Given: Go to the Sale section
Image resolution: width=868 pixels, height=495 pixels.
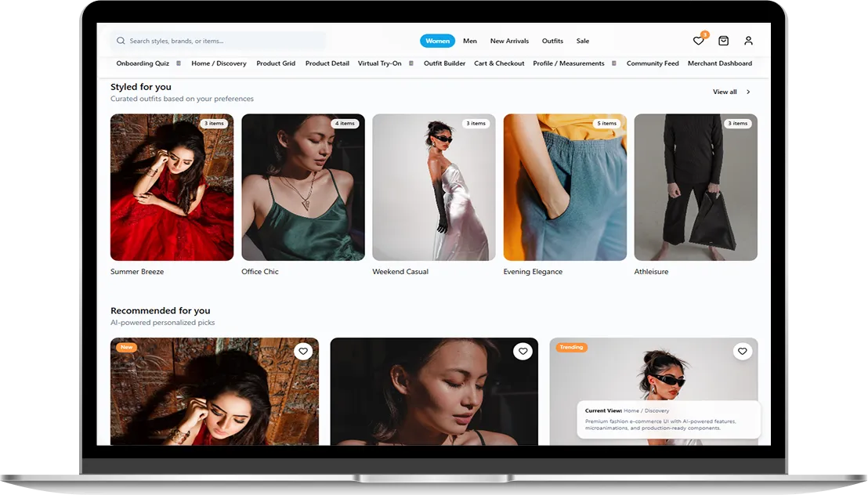Looking at the screenshot, I should [x=583, y=41].
